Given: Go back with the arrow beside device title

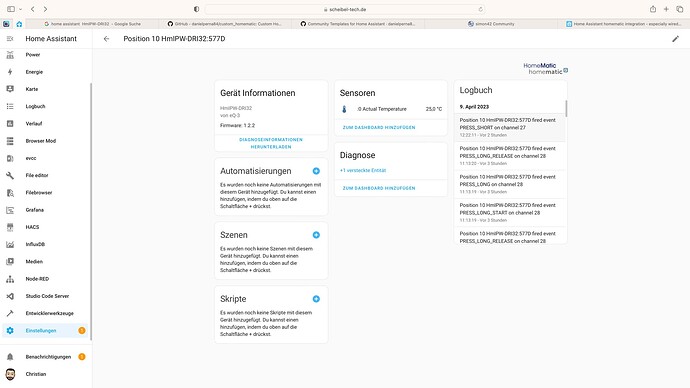Looking at the screenshot, I should [x=106, y=39].
